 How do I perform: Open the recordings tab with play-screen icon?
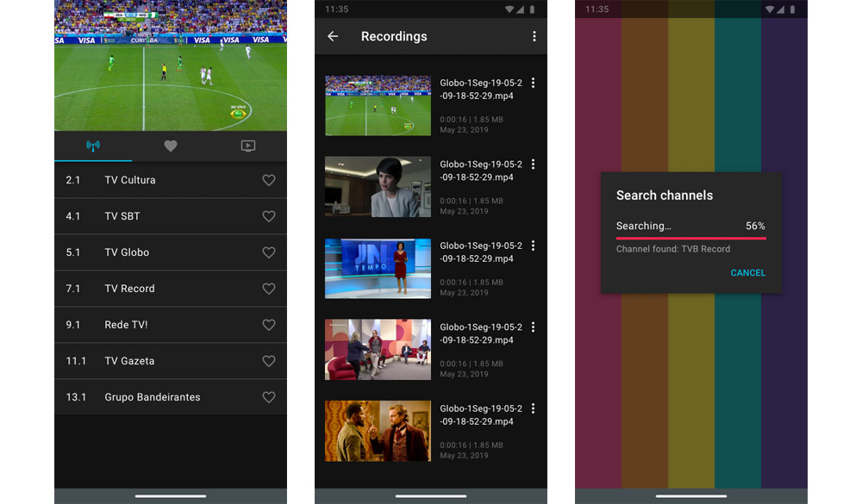[x=248, y=146]
